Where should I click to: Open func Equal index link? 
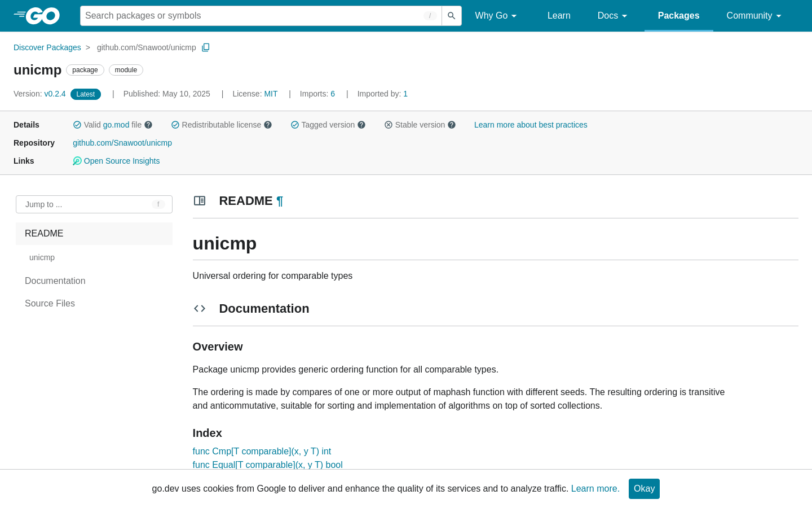pos(267,465)
